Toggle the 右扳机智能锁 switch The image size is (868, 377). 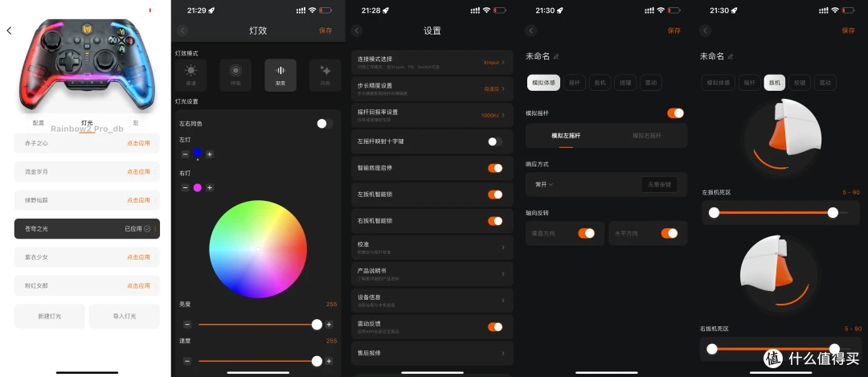tap(495, 221)
